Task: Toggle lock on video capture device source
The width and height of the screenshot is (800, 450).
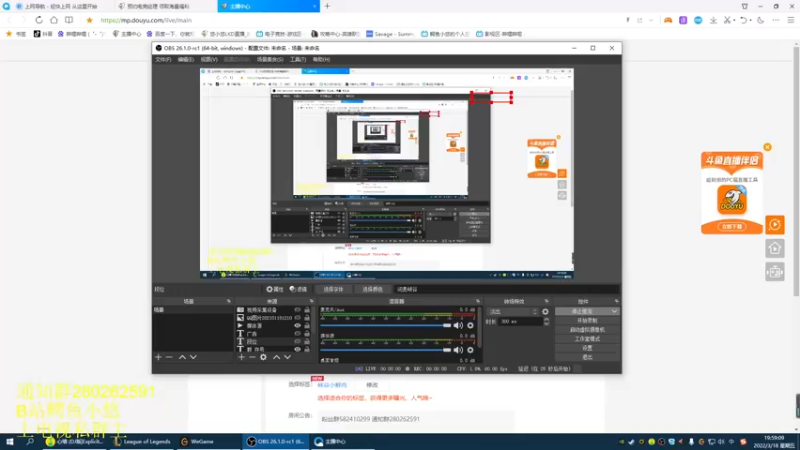Action: [x=307, y=310]
